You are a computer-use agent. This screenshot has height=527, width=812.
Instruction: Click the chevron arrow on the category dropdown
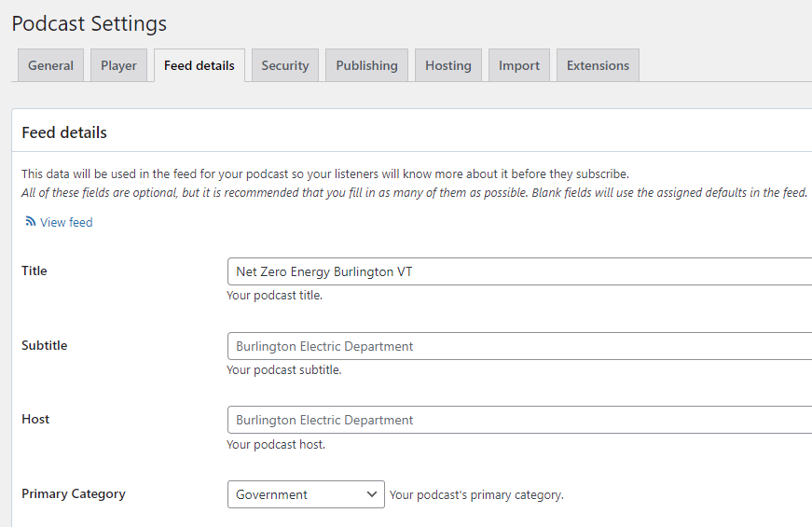pos(372,494)
